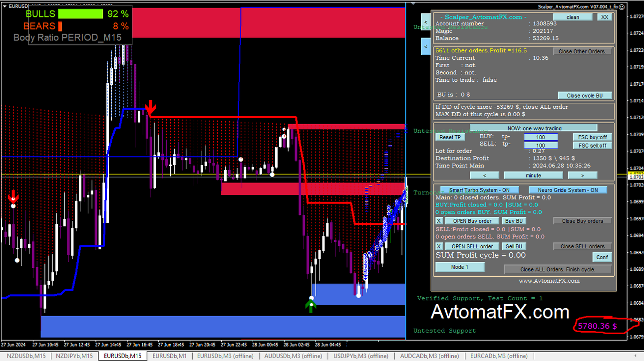644x361 pixels.
Task: Click the '56\1 other orders.Profit =116.5' line
Action: click(x=481, y=50)
